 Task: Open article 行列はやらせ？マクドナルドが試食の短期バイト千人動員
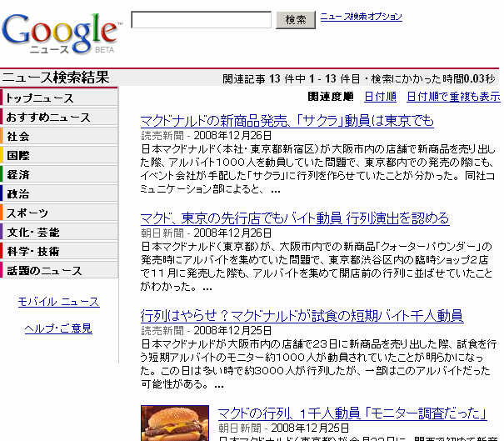point(302,316)
